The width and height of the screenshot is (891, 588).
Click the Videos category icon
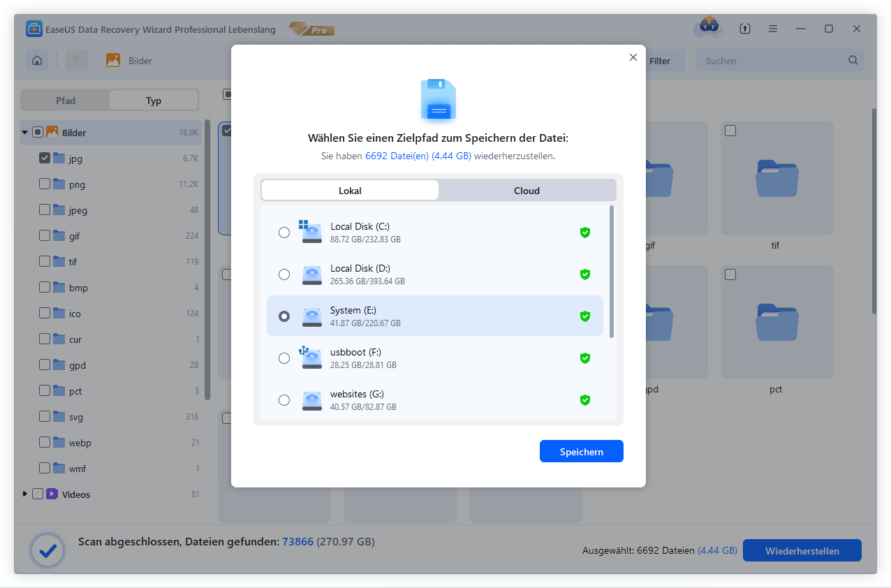coord(52,494)
